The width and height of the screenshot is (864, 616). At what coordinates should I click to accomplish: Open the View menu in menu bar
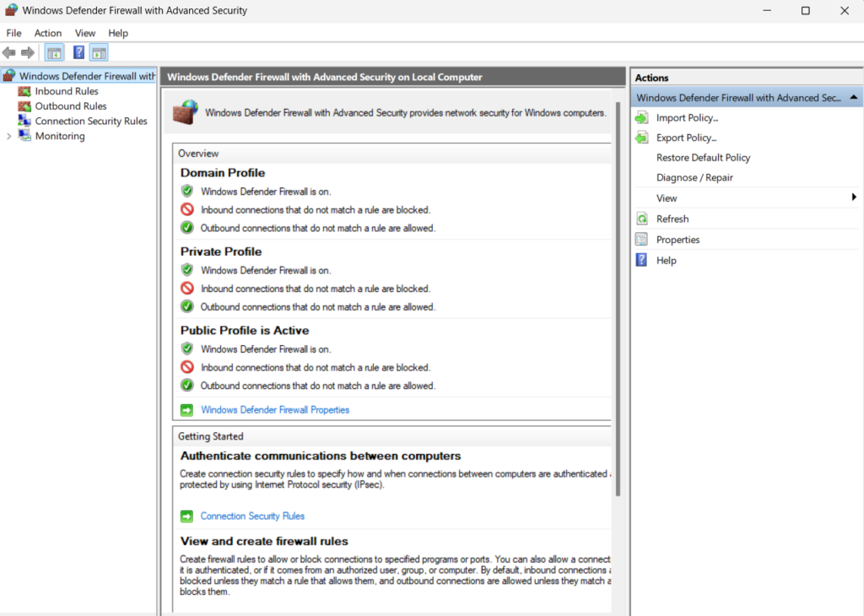coord(85,33)
